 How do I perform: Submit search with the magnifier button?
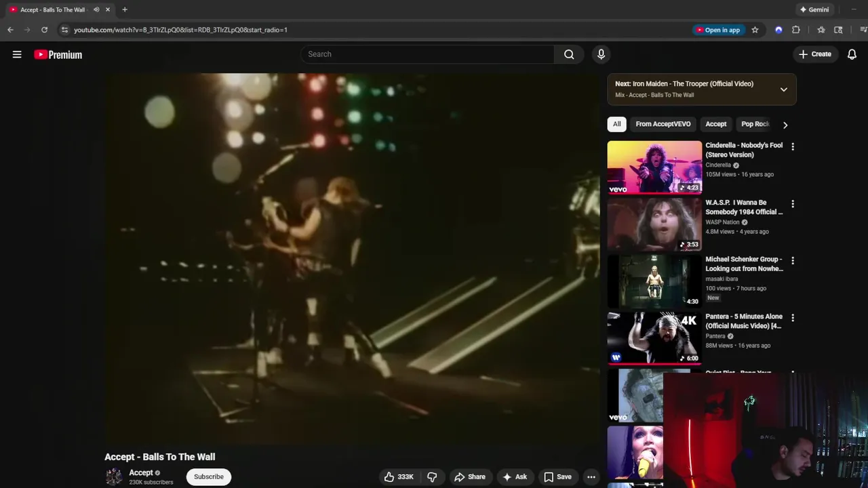click(569, 54)
